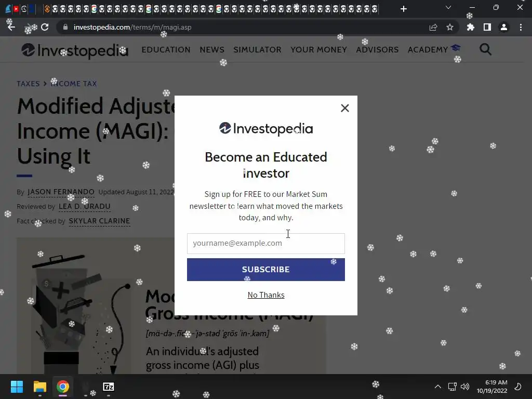Viewport: 532px width, 399px height.
Task: Open the Investopedia logo in the site header
Action: [x=75, y=50]
